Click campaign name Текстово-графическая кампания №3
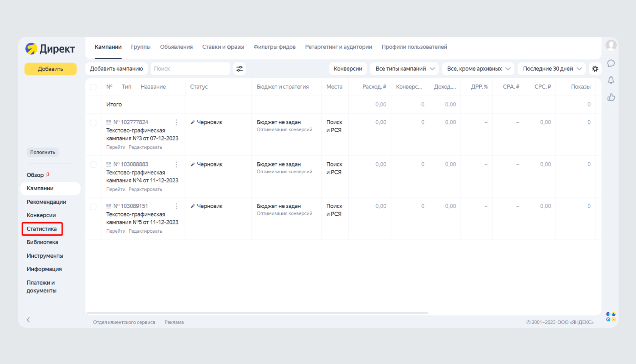 (142, 134)
